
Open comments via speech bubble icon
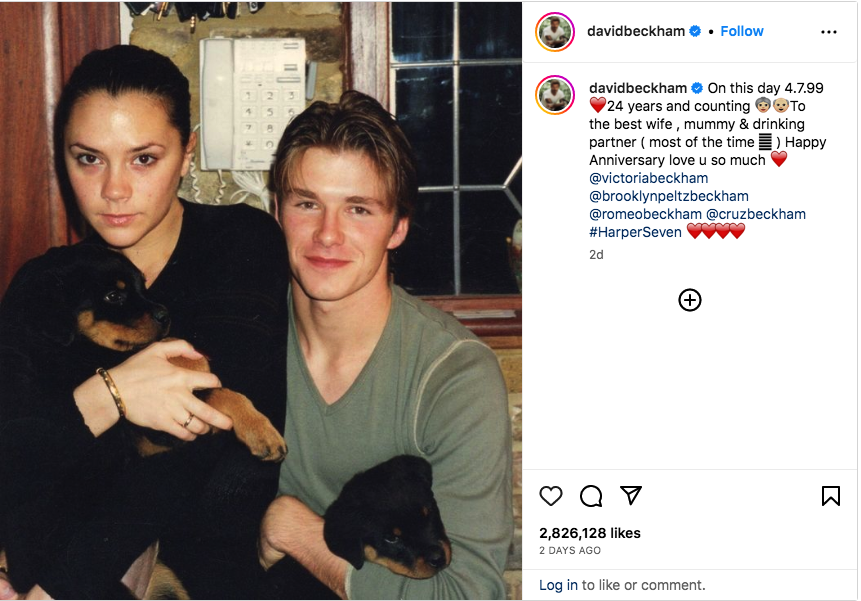[x=591, y=496]
